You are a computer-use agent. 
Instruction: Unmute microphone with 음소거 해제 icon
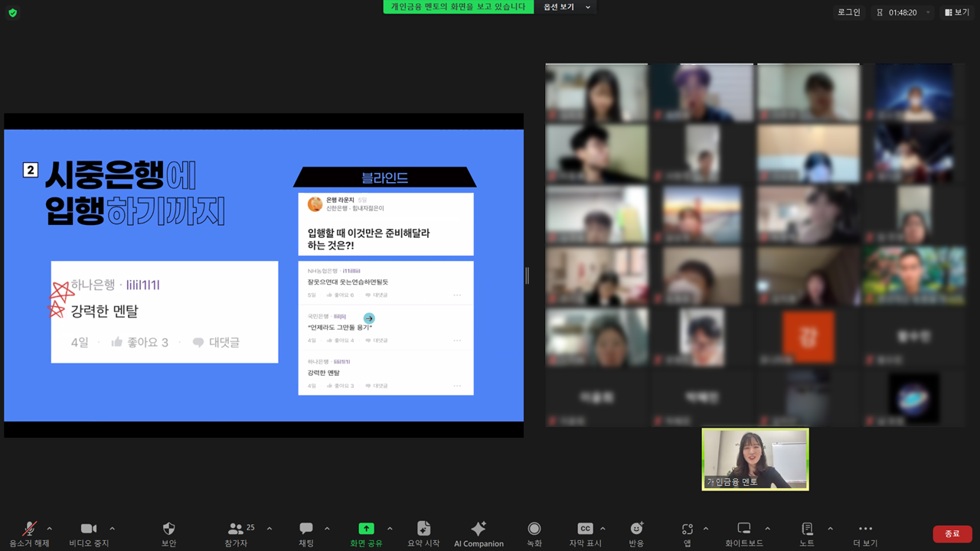point(30,529)
